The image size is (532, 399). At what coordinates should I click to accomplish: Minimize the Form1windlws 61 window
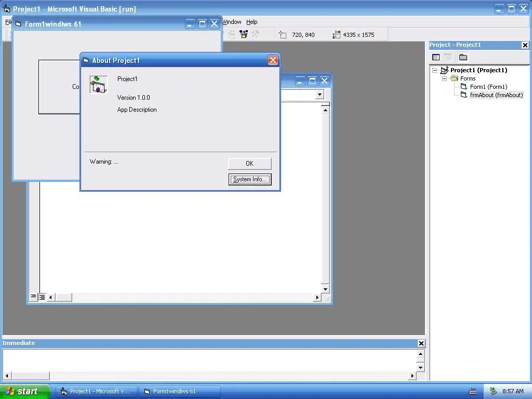pyautogui.click(x=190, y=24)
